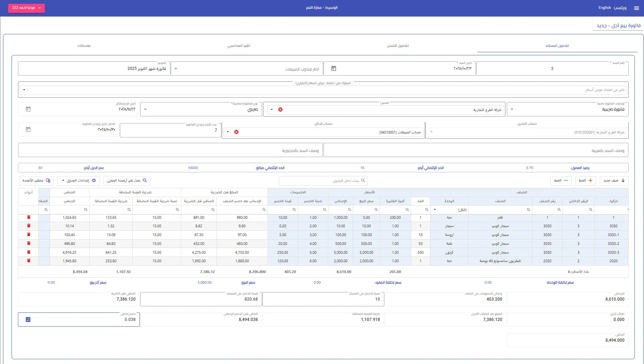Open max return date calendar icon
The width and height of the screenshot is (644, 364).
tap(28, 130)
